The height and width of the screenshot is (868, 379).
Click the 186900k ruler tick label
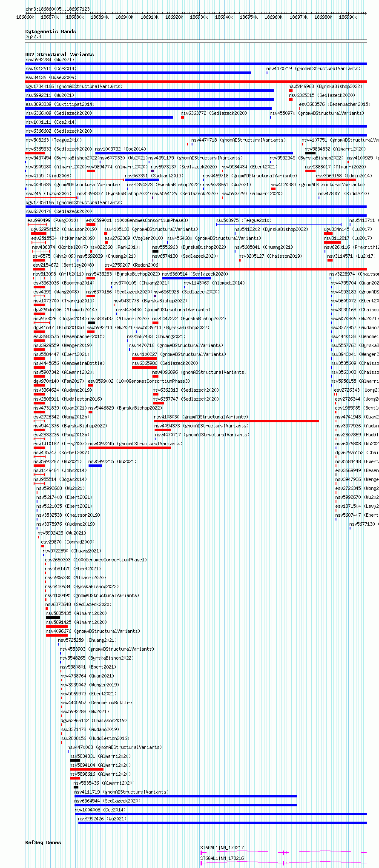(124, 17)
